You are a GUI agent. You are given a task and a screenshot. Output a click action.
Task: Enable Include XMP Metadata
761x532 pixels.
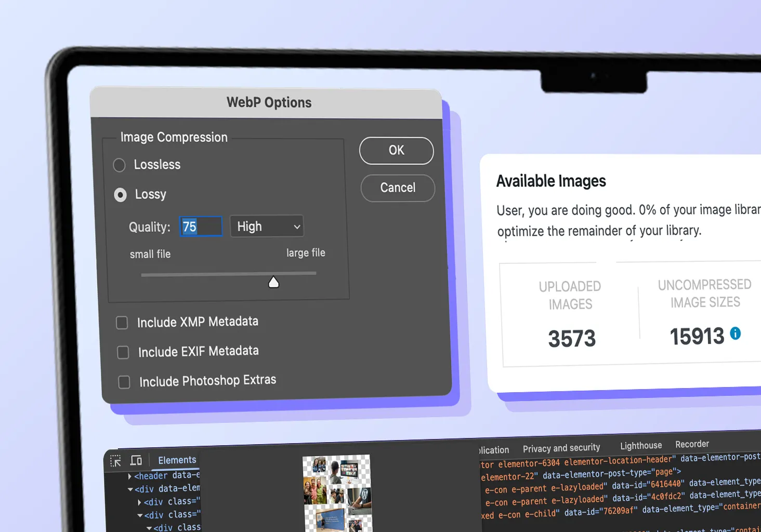[122, 323]
